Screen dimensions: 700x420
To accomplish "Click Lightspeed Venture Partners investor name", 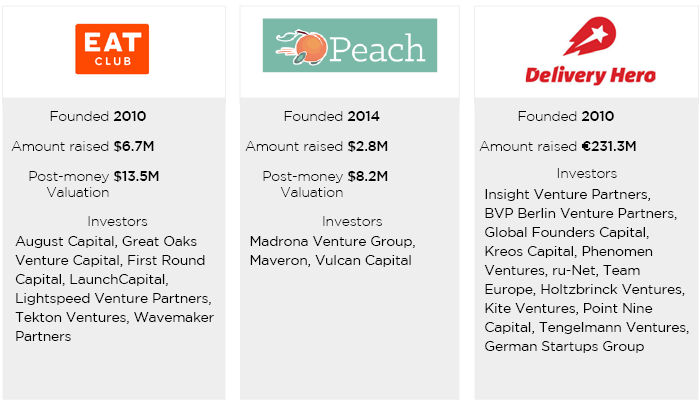I will 113,298.
